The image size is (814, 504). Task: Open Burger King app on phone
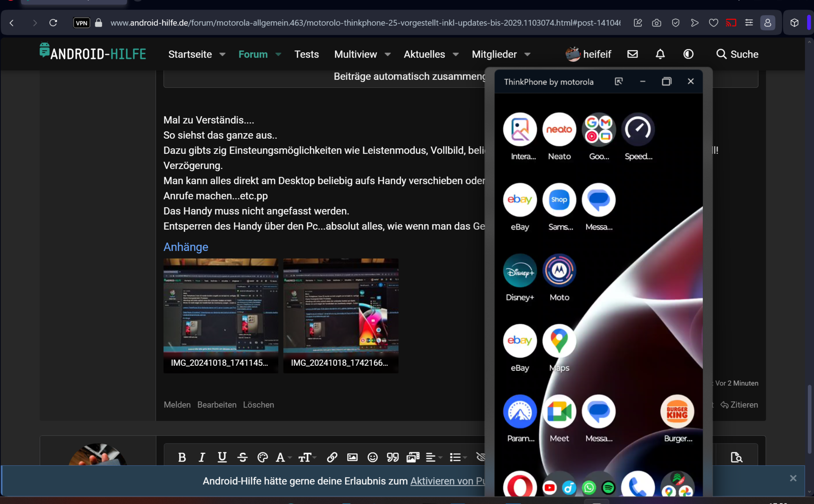[x=677, y=412]
